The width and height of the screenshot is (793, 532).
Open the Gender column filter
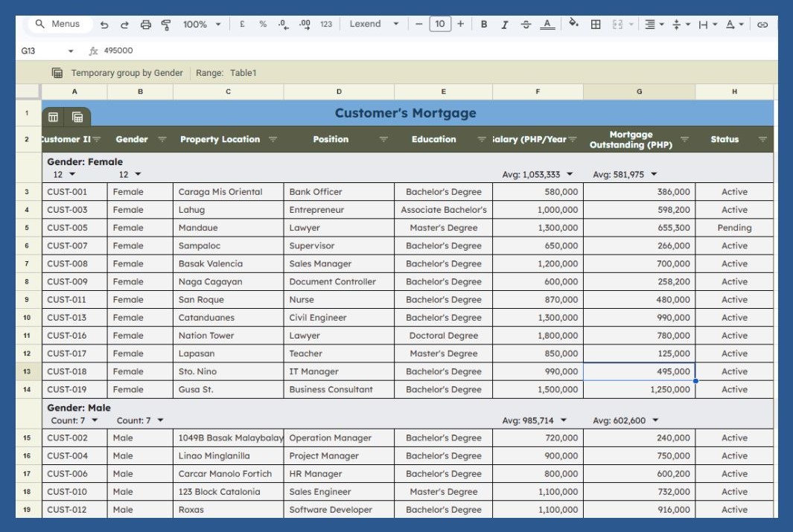162,139
